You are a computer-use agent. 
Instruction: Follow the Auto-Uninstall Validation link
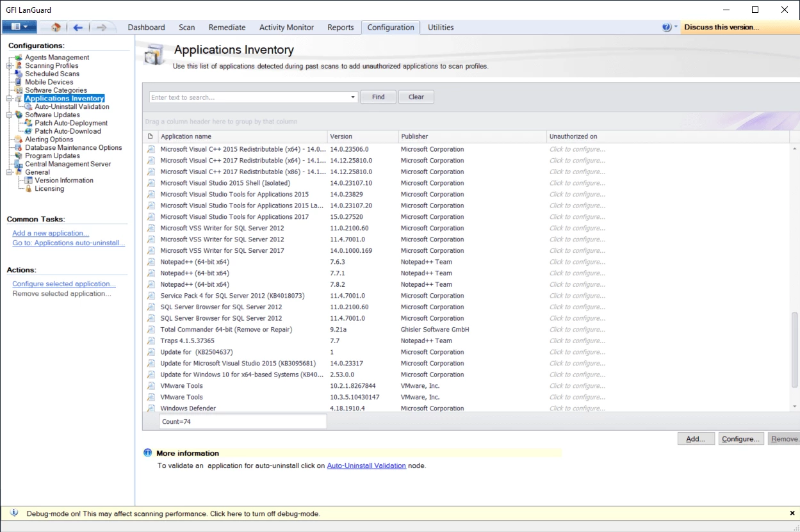(366, 465)
